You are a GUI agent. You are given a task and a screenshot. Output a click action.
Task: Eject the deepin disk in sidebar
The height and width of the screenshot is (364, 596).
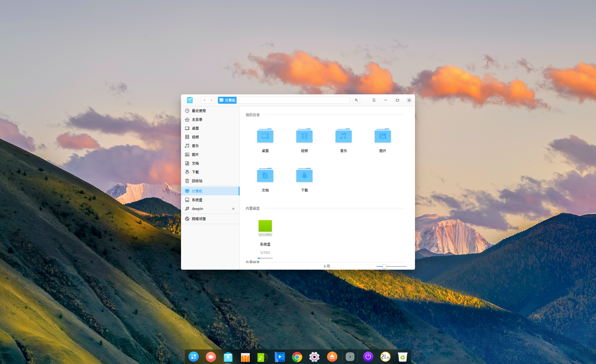point(233,209)
